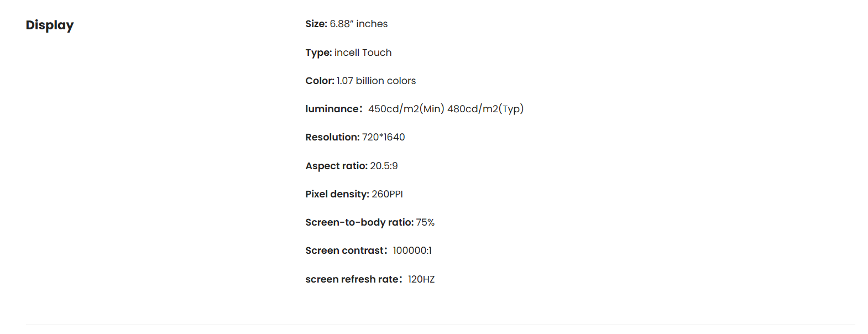Click the 75% screen-to-body value
Viewport: 868px width, 334px height.
pos(425,222)
